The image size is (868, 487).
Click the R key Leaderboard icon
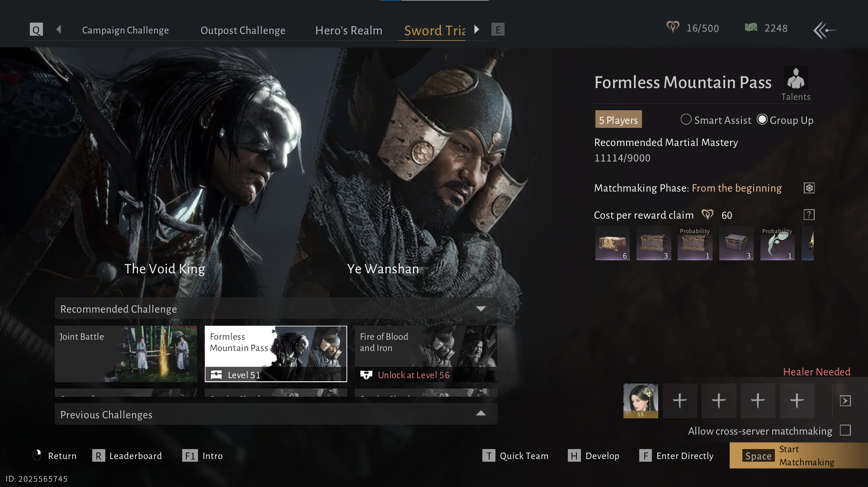coord(99,456)
